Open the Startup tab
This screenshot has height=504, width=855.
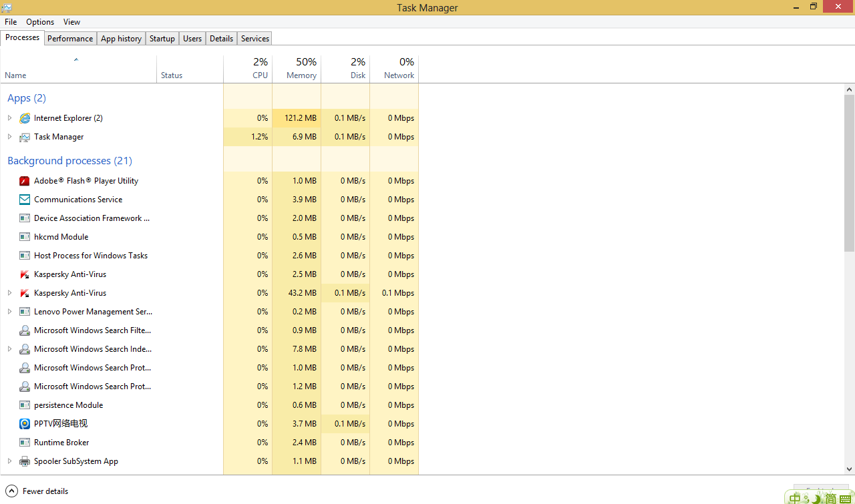[162, 39]
